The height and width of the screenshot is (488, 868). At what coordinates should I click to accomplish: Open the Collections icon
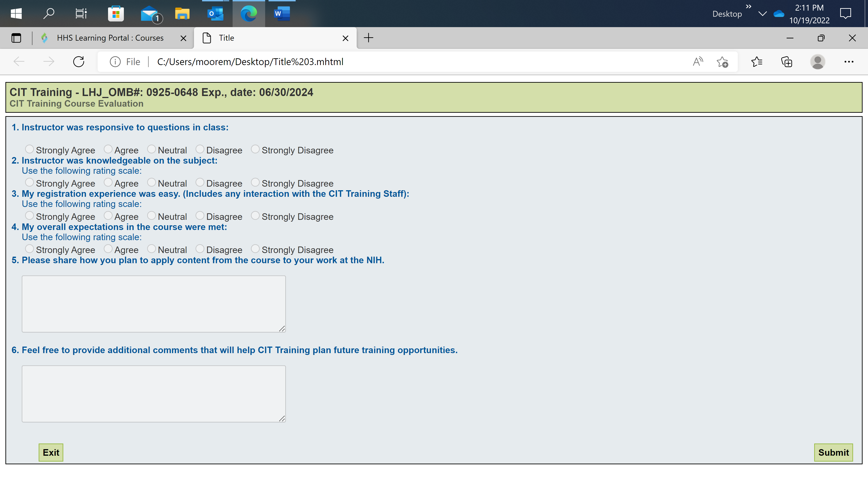tap(786, 62)
